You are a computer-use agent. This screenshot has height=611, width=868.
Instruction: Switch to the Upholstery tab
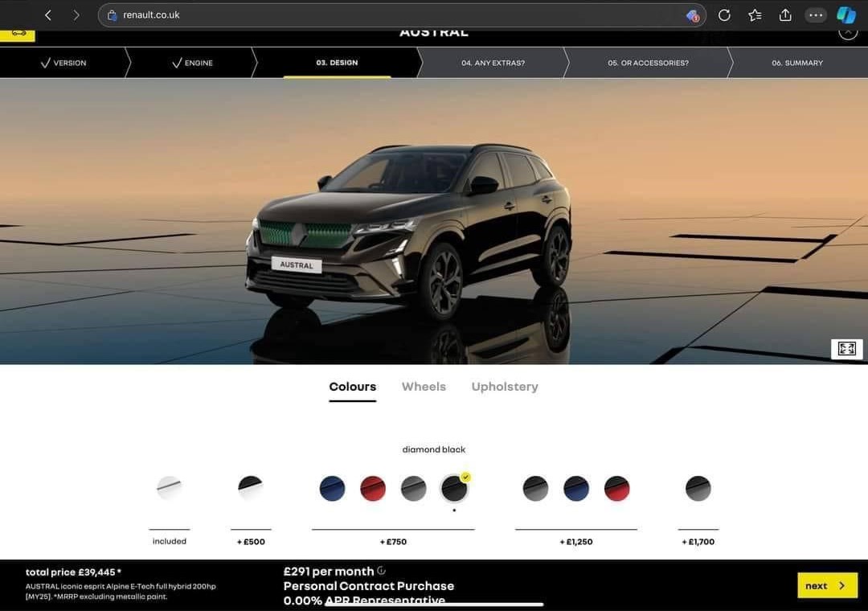point(504,387)
